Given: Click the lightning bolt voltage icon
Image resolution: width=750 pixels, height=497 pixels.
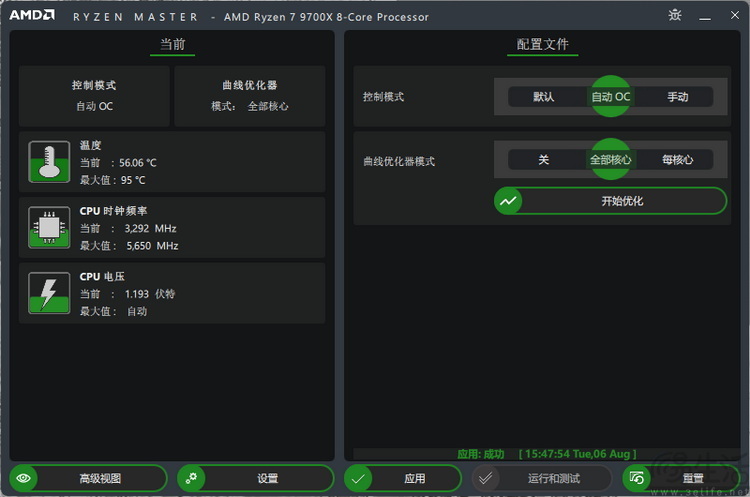Looking at the screenshot, I should 49,293.
